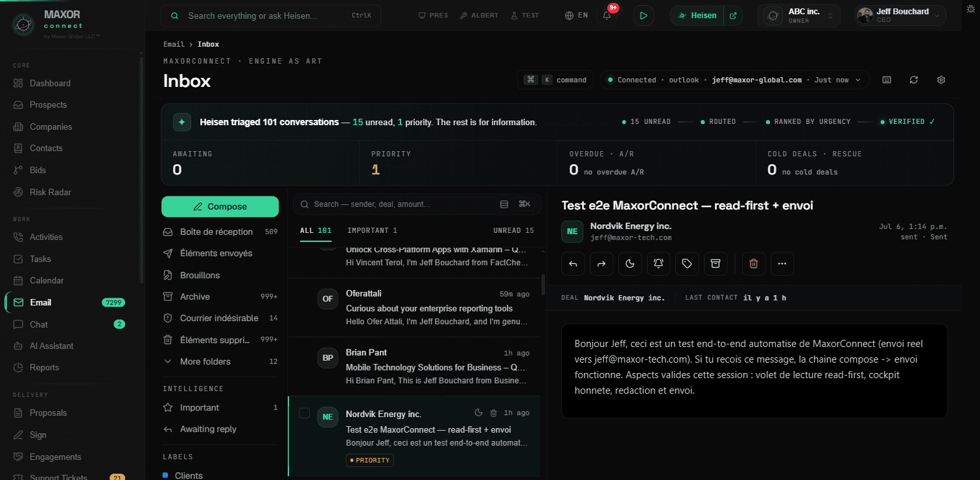The image size is (980, 480).
Task: Open more actions (three dots) for the email
Action: (x=782, y=263)
